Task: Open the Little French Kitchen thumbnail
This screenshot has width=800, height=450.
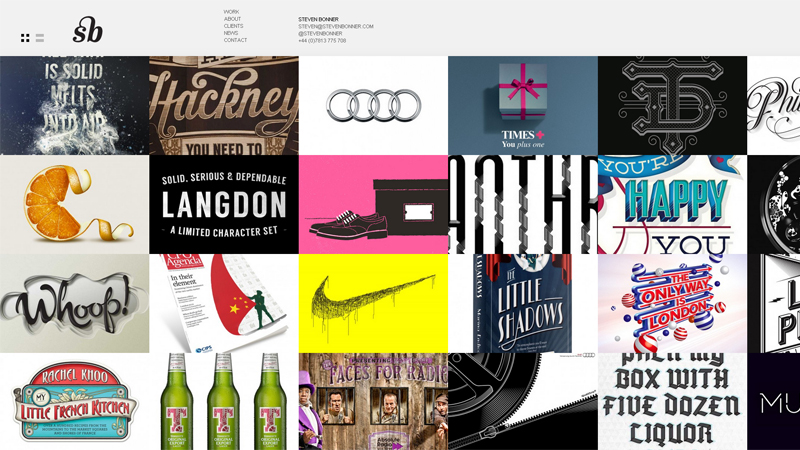Action: 74,402
